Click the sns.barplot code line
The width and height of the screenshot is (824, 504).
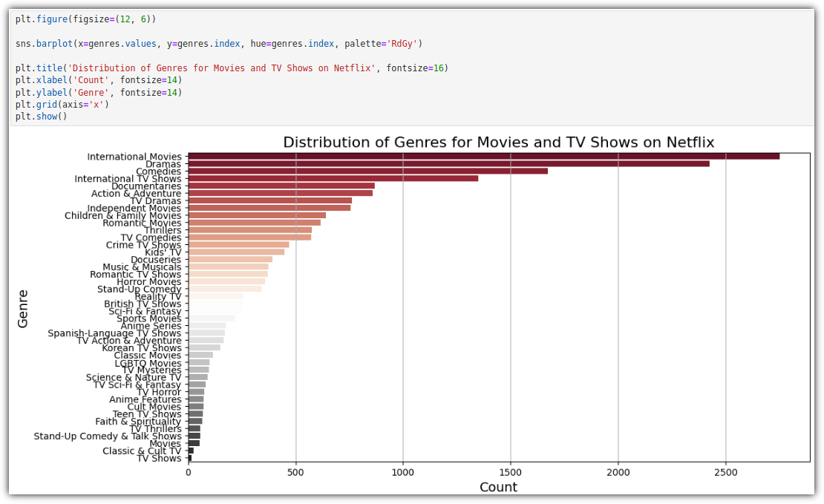tap(218, 44)
